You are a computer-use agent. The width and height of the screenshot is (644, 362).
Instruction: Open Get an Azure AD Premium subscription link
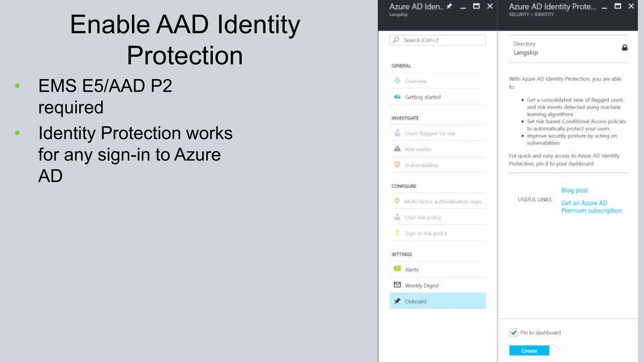tap(591, 207)
